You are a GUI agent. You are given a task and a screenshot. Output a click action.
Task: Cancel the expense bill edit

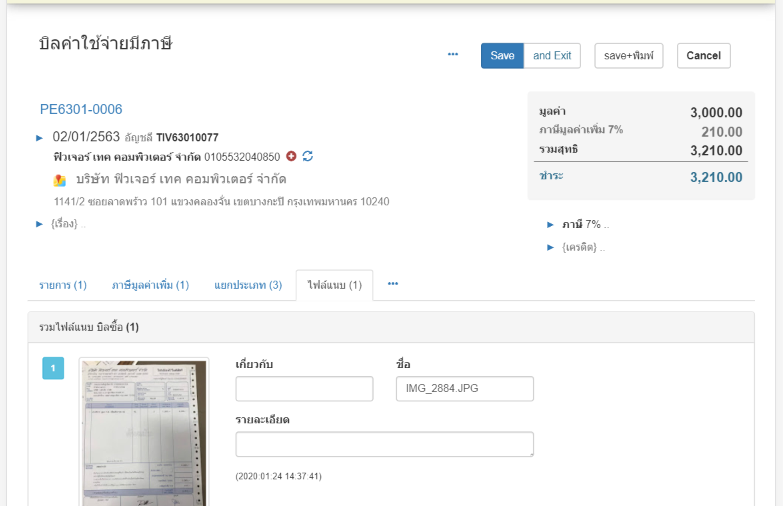point(703,56)
